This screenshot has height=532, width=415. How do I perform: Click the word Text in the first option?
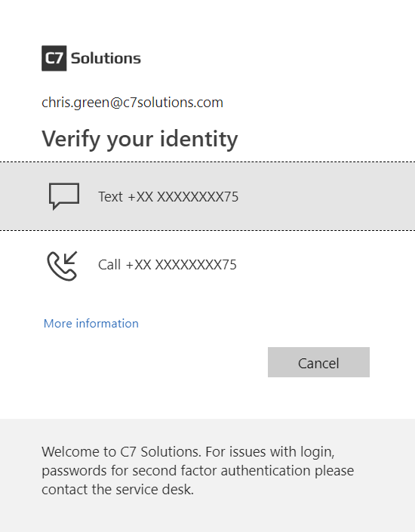pos(110,197)
